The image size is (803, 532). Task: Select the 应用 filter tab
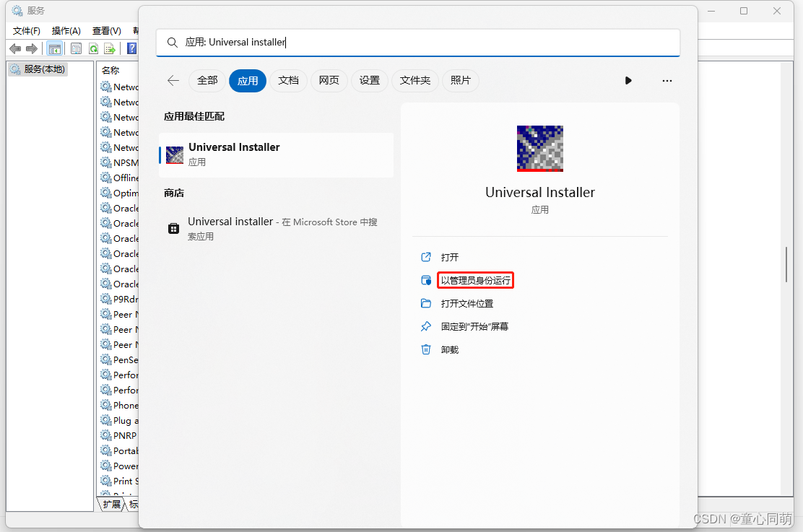(248, 81)
